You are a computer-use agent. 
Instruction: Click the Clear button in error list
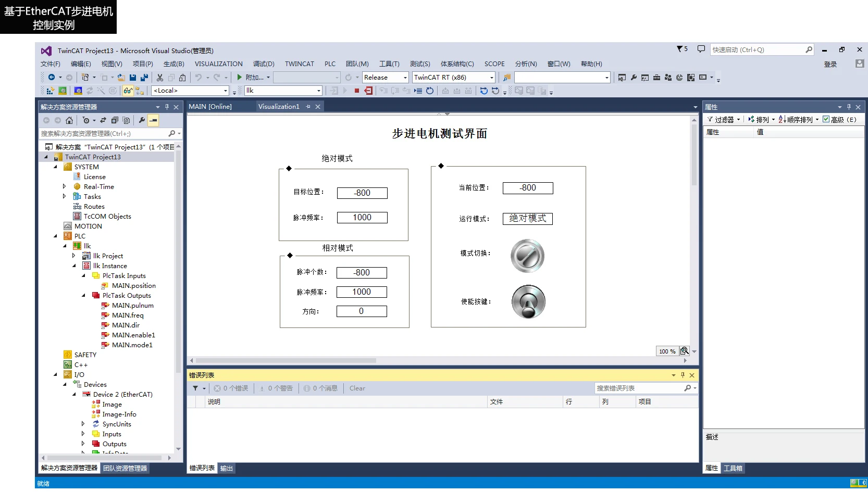coord(357,388)
